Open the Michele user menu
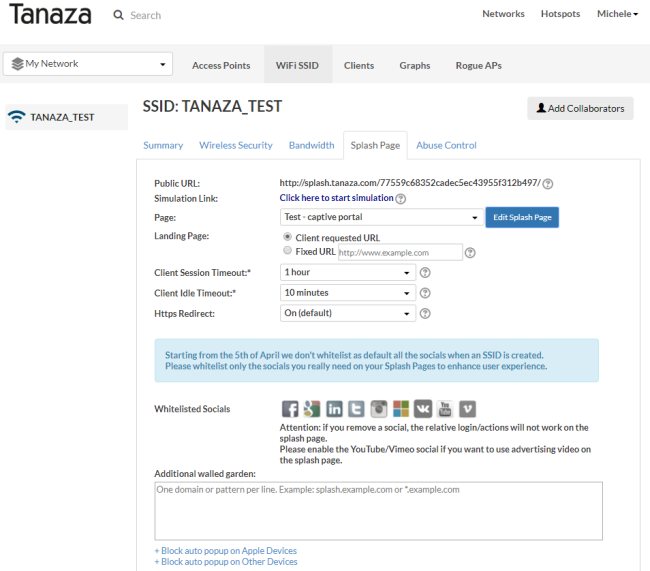This screenshot has height=571, width=650. pos(617,14)
